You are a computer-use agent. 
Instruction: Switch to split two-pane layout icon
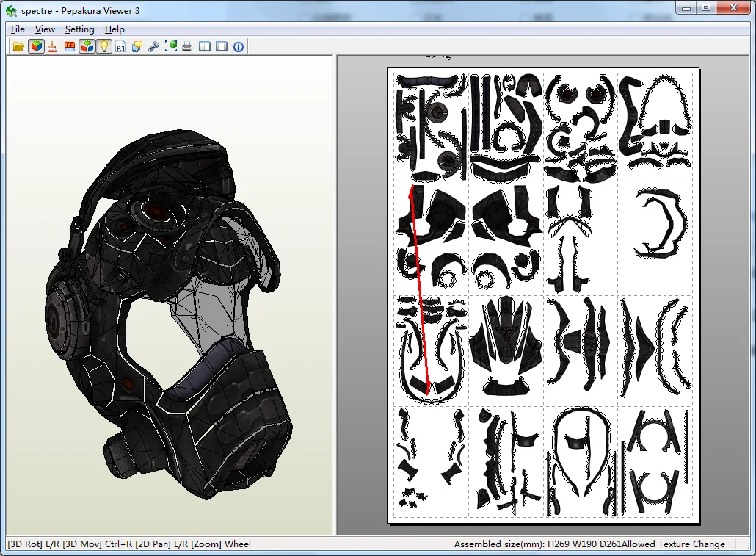[x=205, y=47]
